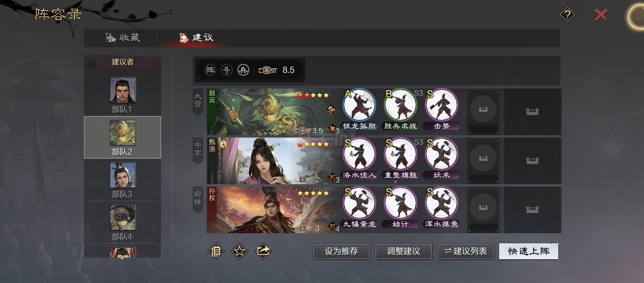Open the 洛水佳人 skill icon
This screenshot has height=283, width=644.
point(359,154)
